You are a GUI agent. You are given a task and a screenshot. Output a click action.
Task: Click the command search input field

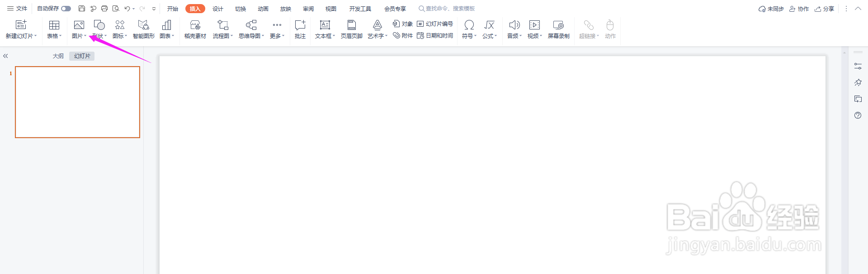click(447, 9)
